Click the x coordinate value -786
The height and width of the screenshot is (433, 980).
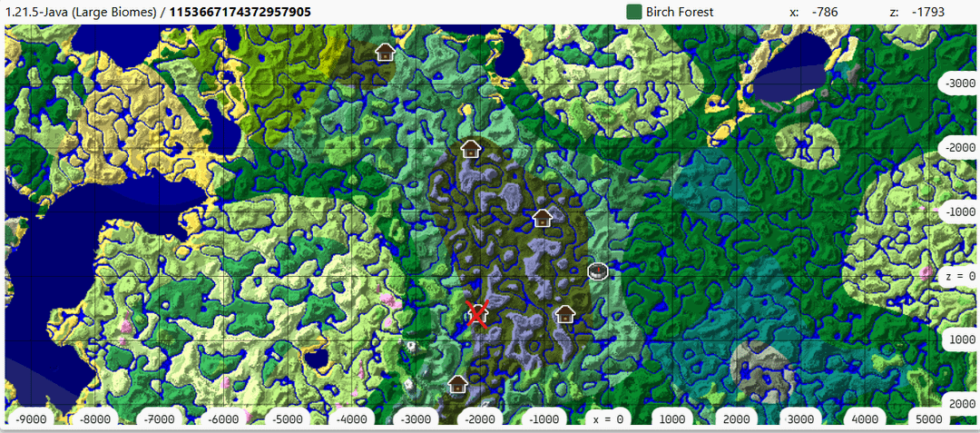click(x=825, y=12)
